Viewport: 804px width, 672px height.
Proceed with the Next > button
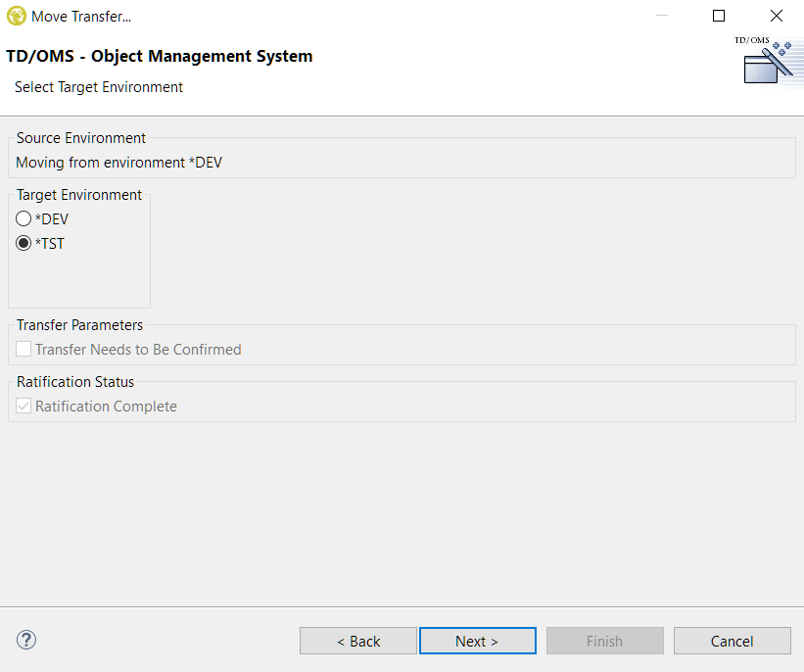coord(477,641)
